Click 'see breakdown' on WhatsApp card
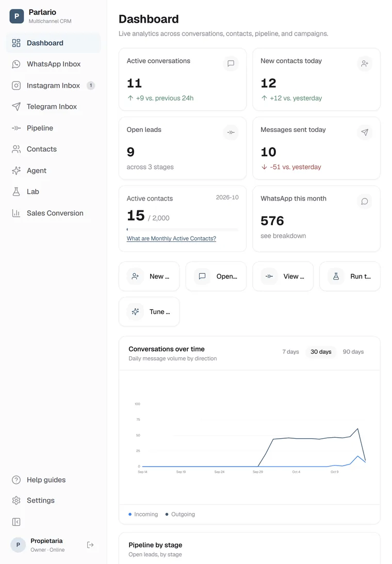This screenshot has width=392, height=564. [283, 236]
